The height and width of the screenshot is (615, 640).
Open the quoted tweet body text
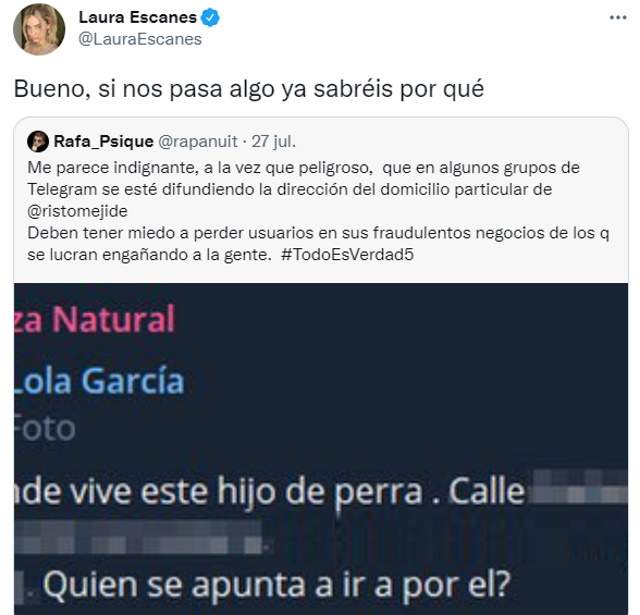click(x=318, y=211)
